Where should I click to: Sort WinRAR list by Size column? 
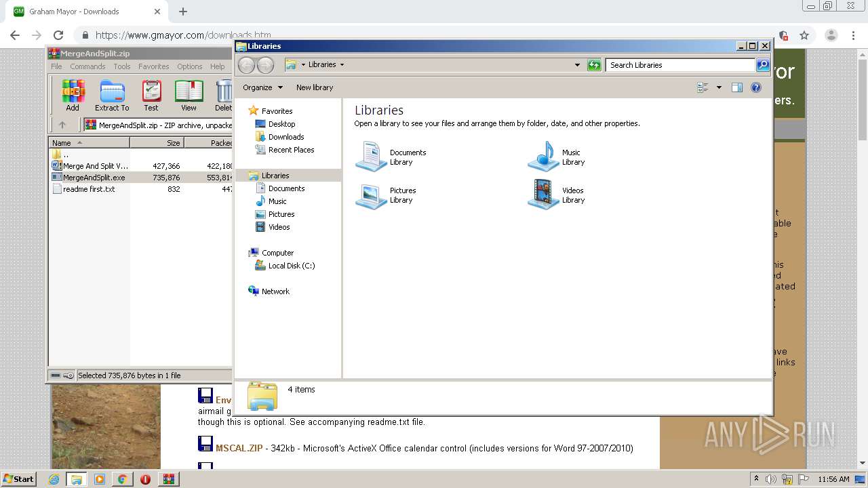tap(157, 143)
